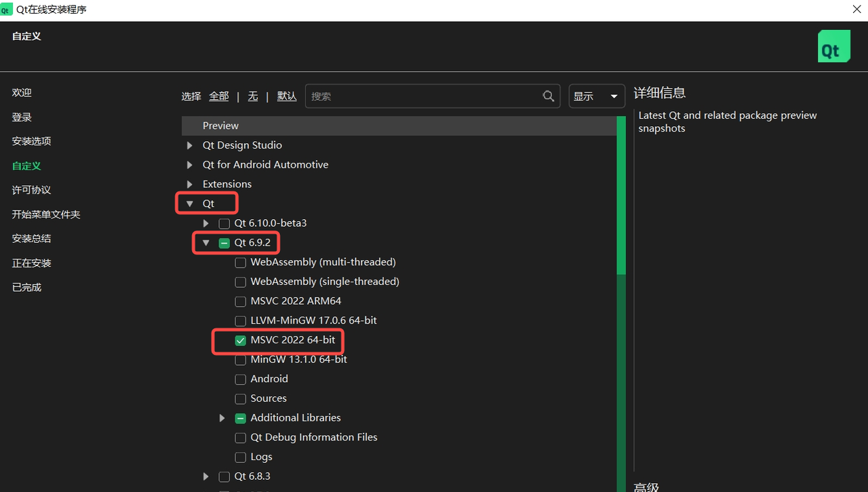This screenshot has width=868, height=492.
Task: Click the 默认 selection link
Action: point(287,96)
